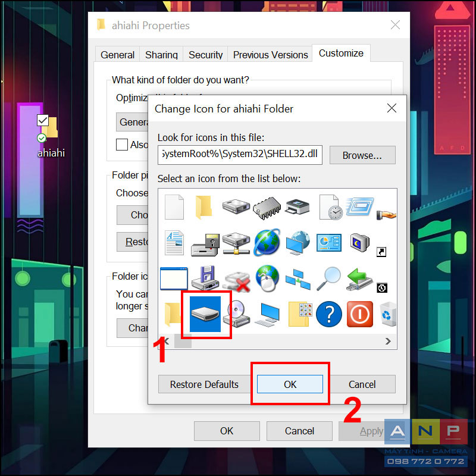Viewport: 476px width, 476px height.
Task: Confirm with OK in Change Icon dialog
Action: pos(290,384)
